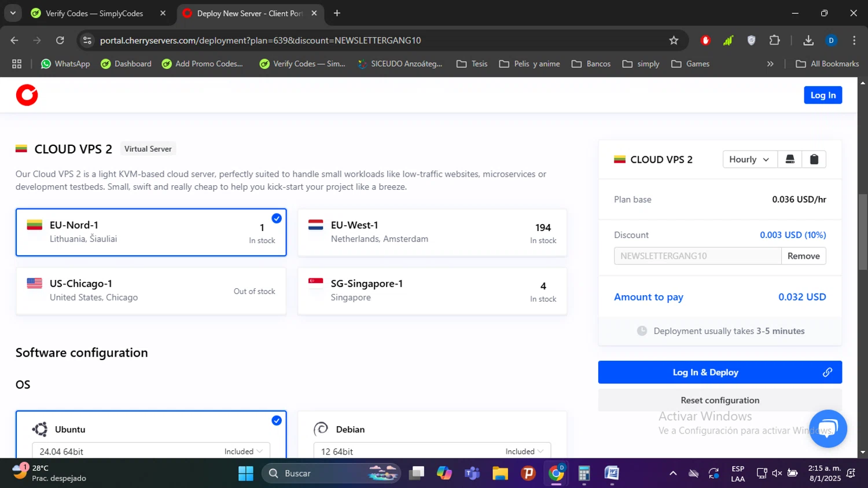Open the Hourly billing dropdown
868x488 pixels.
click(x=749, y=159)
